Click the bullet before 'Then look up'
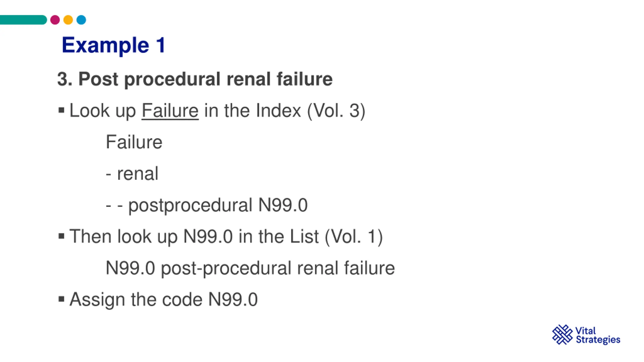The width and height of the screenshot is (644, 362). coord(61,236)
